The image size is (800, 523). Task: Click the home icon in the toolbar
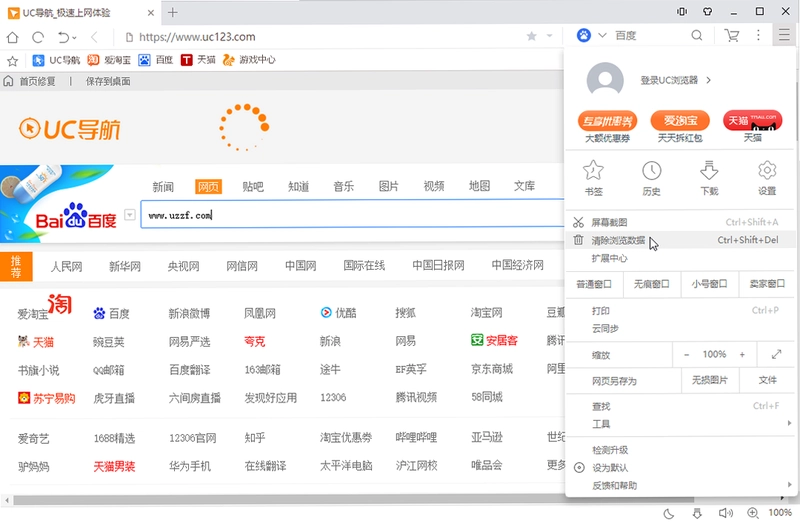point(13,37)
